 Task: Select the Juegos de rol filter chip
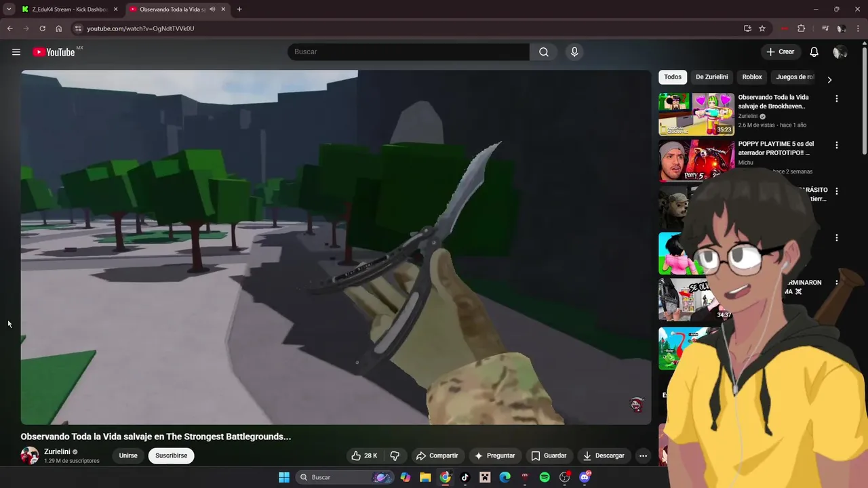tap(795, 77)
